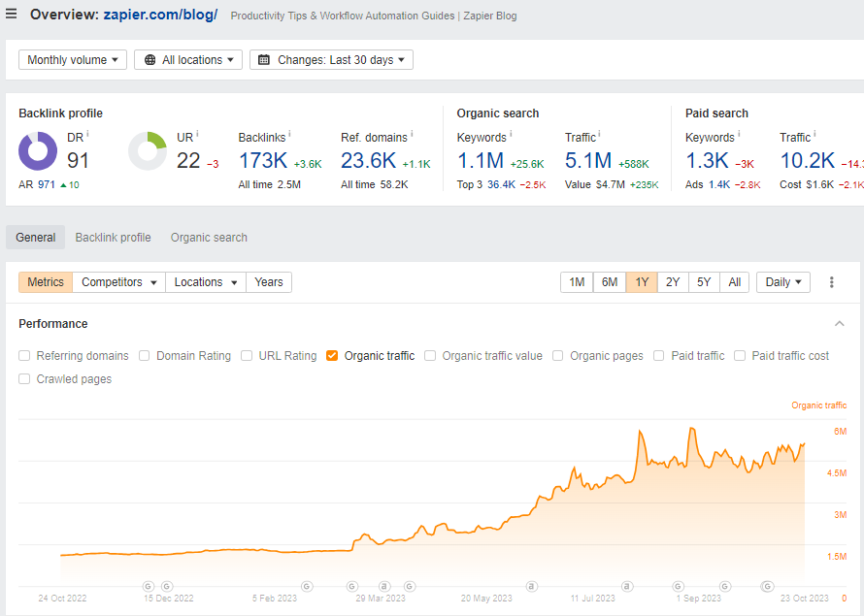Screen dimensions: 864x616
Task: Click the Value $4.7M text
Action: pos(594,185)
